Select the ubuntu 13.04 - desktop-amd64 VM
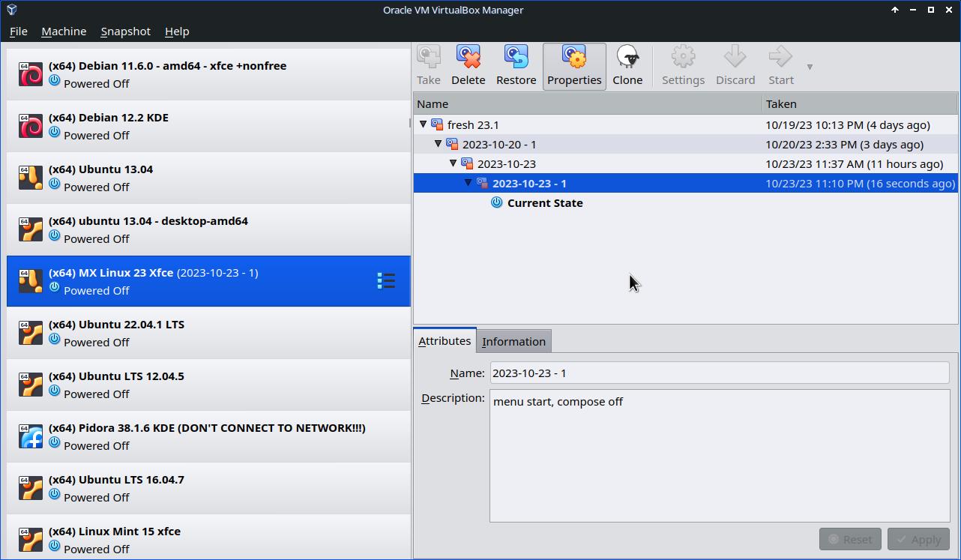 [208, 229]
